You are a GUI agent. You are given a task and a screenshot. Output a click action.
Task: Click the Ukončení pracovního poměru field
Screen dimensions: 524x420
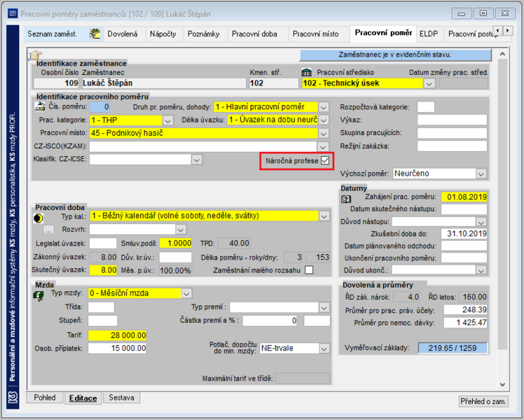(x=464, y=258)
